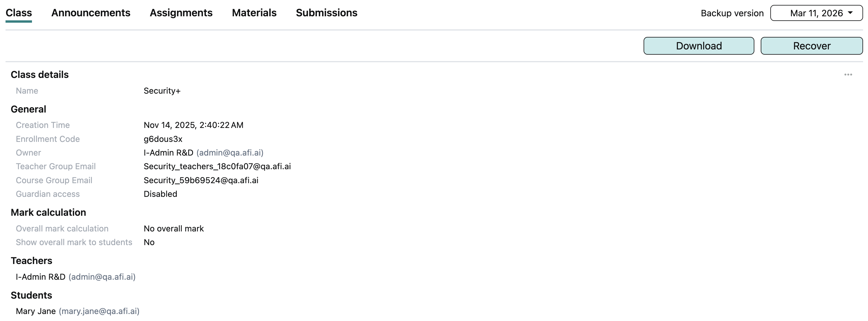Viewport: 868px width, 321px height.
Task: Open the three-dot more options menu
Action: point(848,74)
